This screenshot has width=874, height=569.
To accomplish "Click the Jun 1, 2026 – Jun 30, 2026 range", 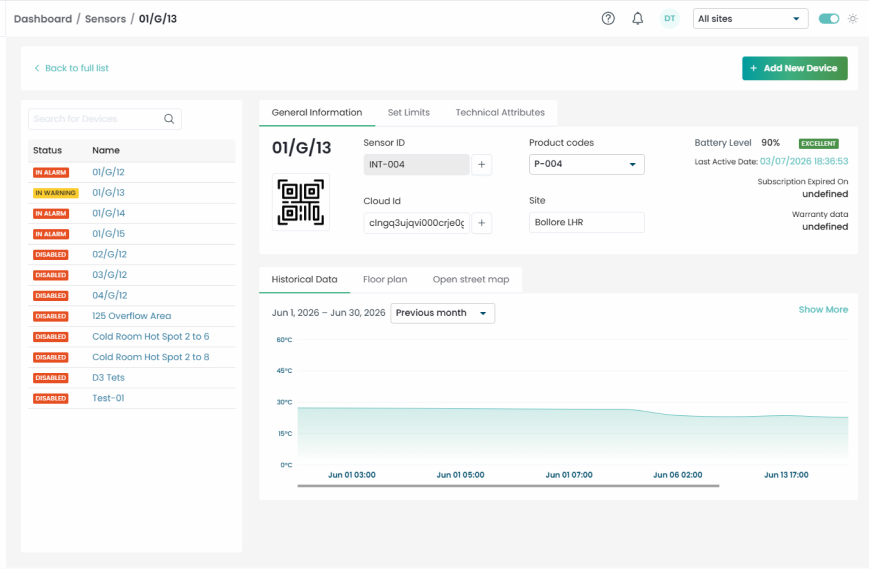I will (x=328, y=313).
